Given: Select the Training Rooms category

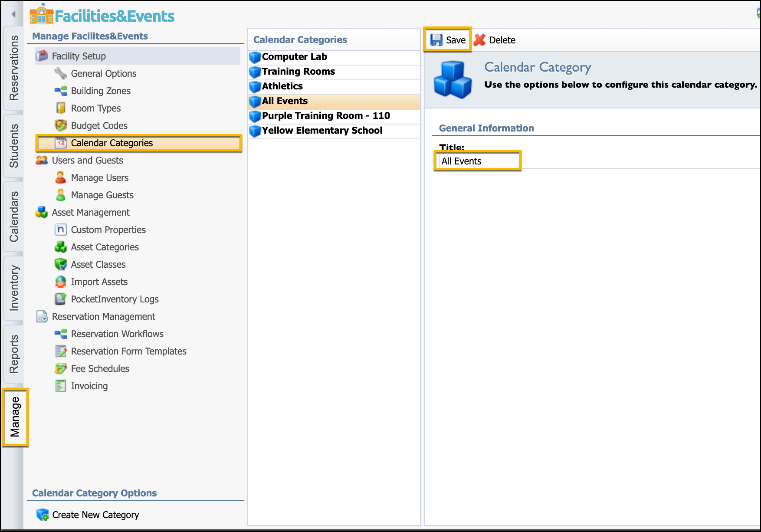Looking at the screenshot, I should point(334,72).
